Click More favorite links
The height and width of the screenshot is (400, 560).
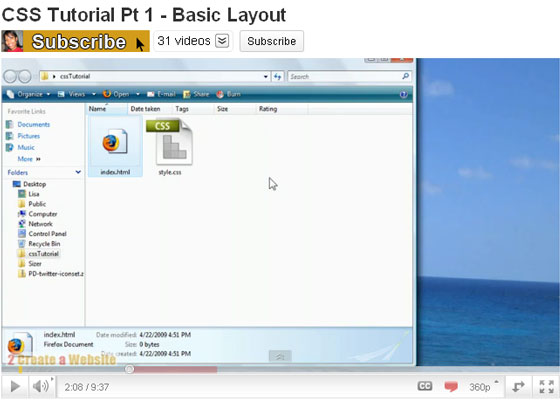[x=29, y=159]
